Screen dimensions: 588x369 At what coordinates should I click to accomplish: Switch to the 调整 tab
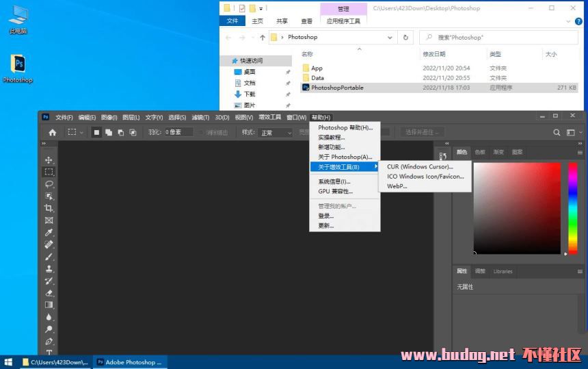point(480,271)
